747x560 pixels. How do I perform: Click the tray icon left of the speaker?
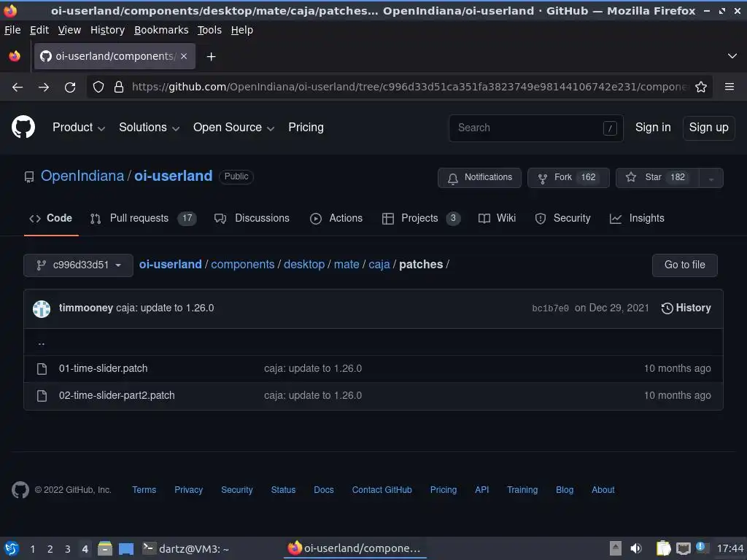616,548
